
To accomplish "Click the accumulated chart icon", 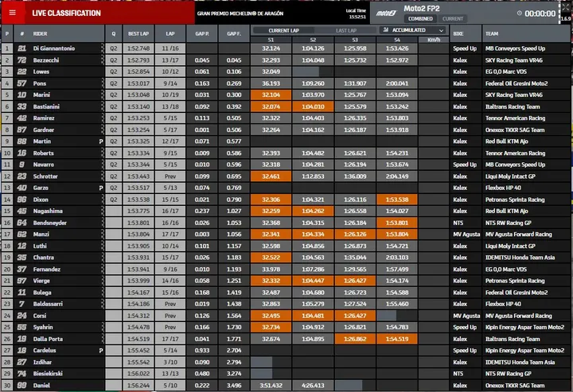I will coord(385,30).
